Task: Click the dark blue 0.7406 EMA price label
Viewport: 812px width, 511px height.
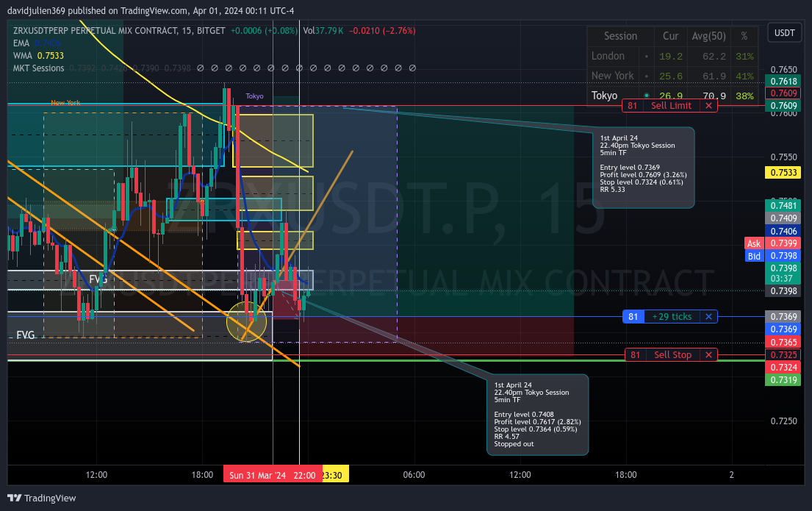Action: [783, 231]
